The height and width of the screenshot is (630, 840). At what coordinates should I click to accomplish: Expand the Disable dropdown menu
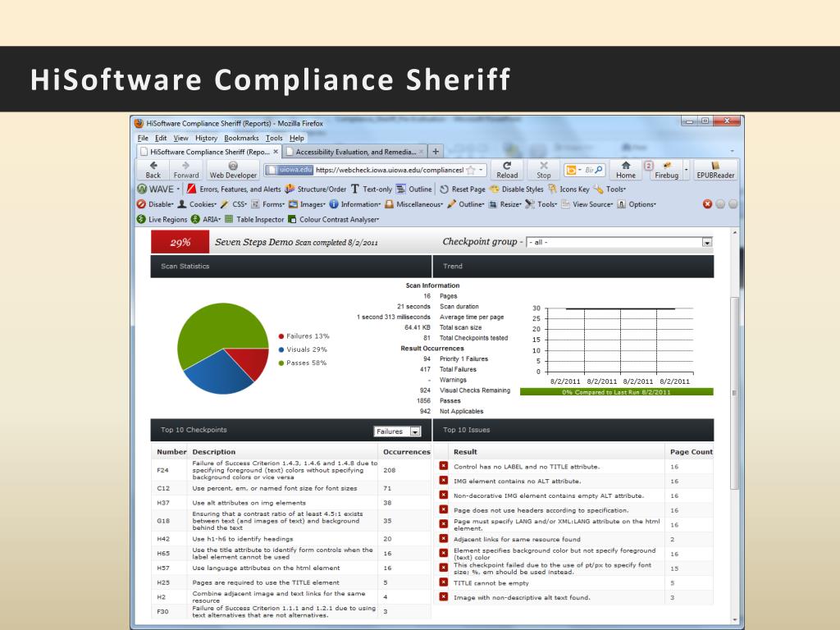155,204
